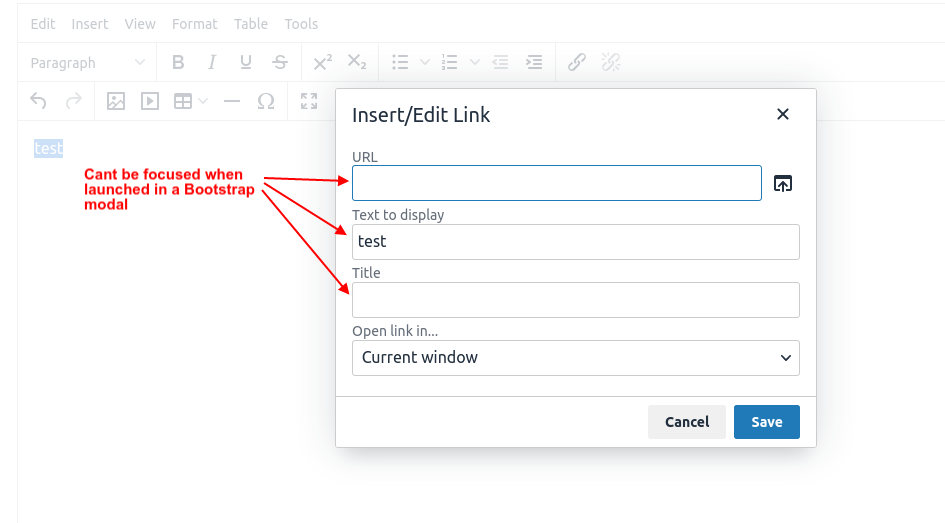This screenshot has height=523, width=945.
Task: Click the Cancel button
Action: tap(687, 422)
